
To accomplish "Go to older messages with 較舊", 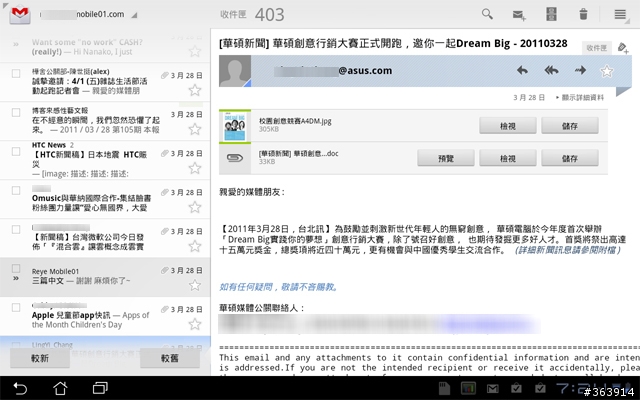I will click(170, 358).
